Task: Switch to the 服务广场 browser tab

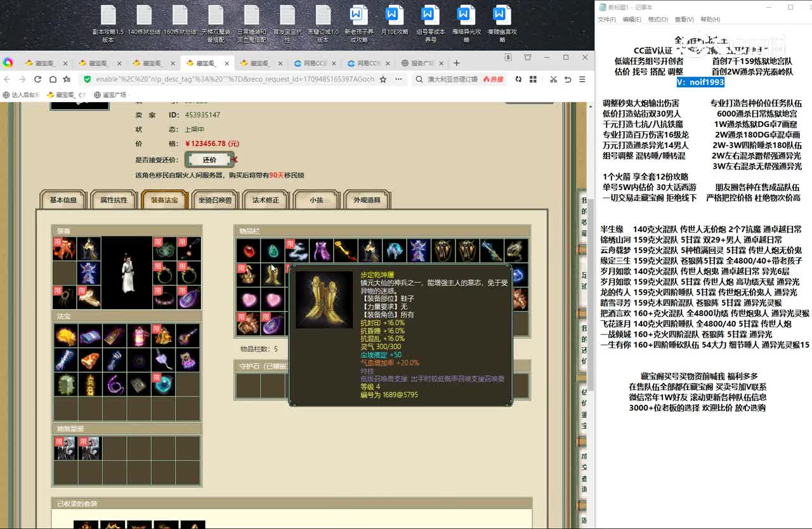Action: click(x=422, y=63)
